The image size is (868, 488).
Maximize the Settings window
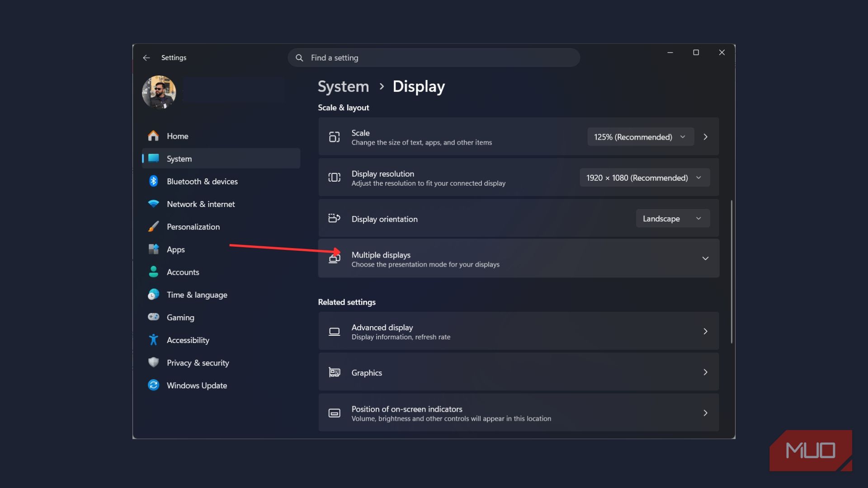(x=696, y=52)
